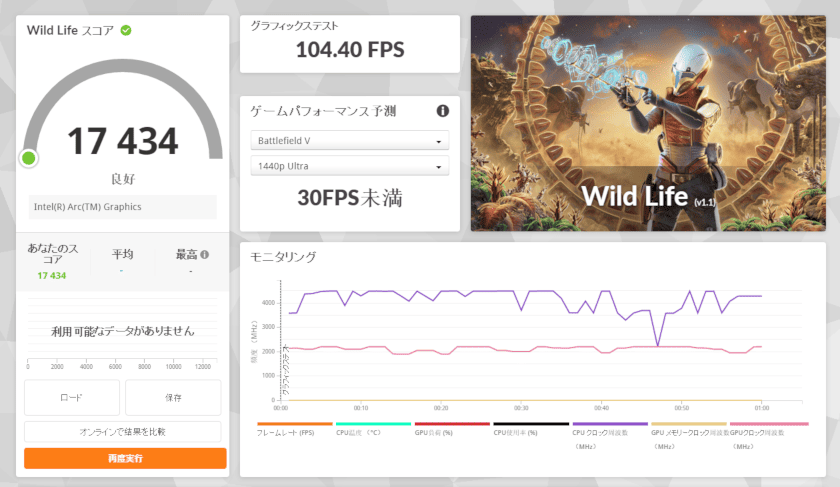Click the purple CPUクロック周波数 legend entry
Viewport: 840px width, 487px height.
[x=610, y=432]
